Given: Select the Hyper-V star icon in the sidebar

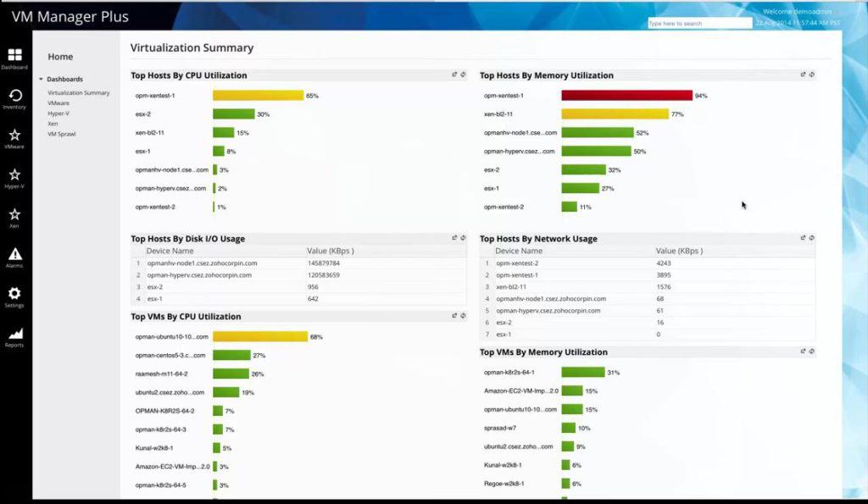Looking at the screenshot, I should [15, 174].
